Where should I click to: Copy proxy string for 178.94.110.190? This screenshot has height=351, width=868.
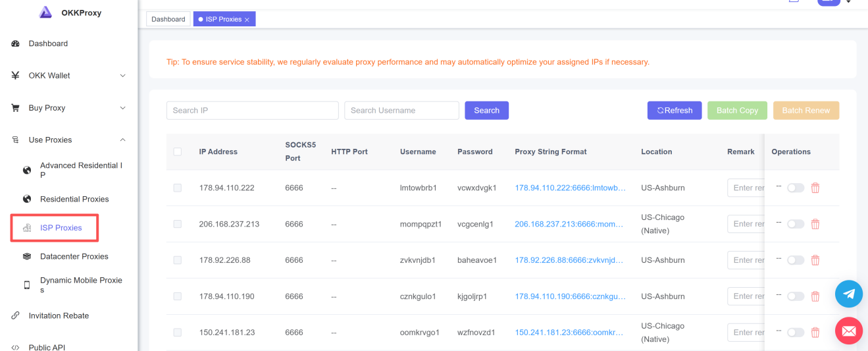570,296
